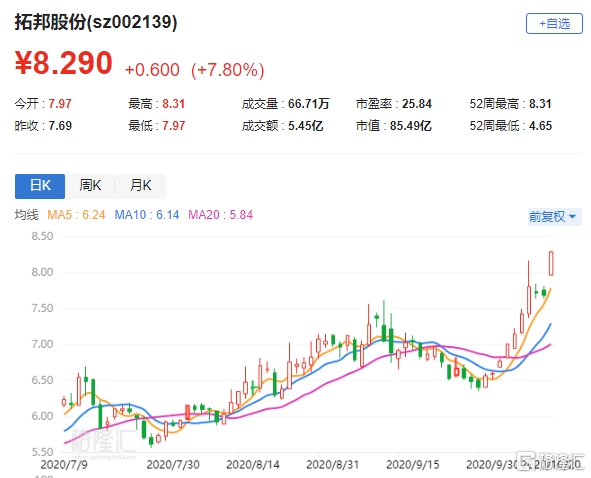Switch to the 周K weekly chart tab
Image resolution: width=591 pixels, height=478 pixels.
pyautogui.click(x=90, y=186)
